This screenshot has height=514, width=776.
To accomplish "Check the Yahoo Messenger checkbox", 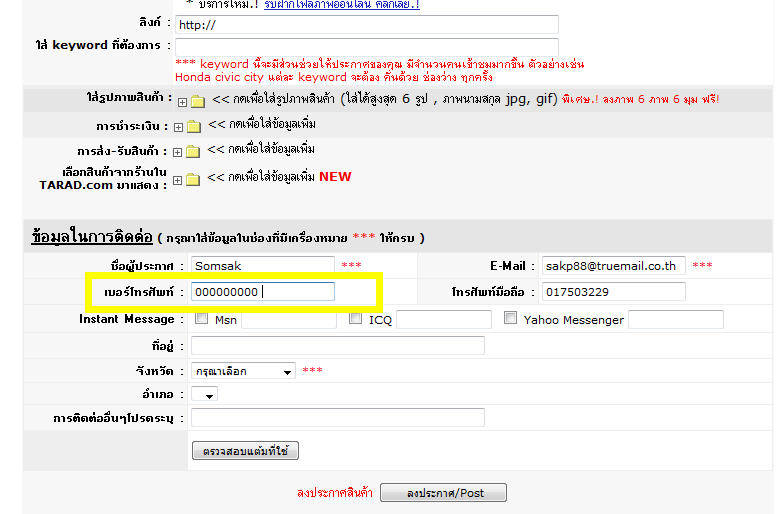I will point(511,319).
